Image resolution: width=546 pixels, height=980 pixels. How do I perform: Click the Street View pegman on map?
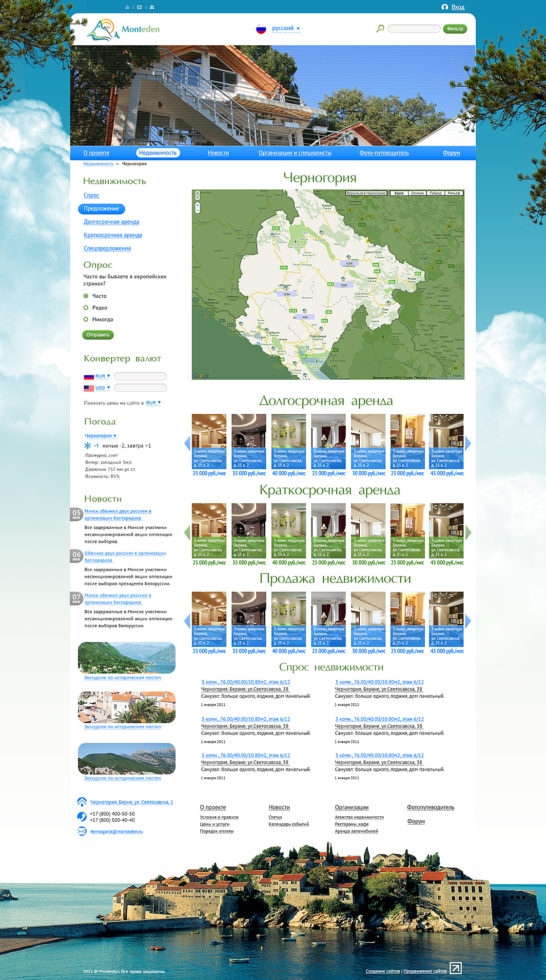197,195
